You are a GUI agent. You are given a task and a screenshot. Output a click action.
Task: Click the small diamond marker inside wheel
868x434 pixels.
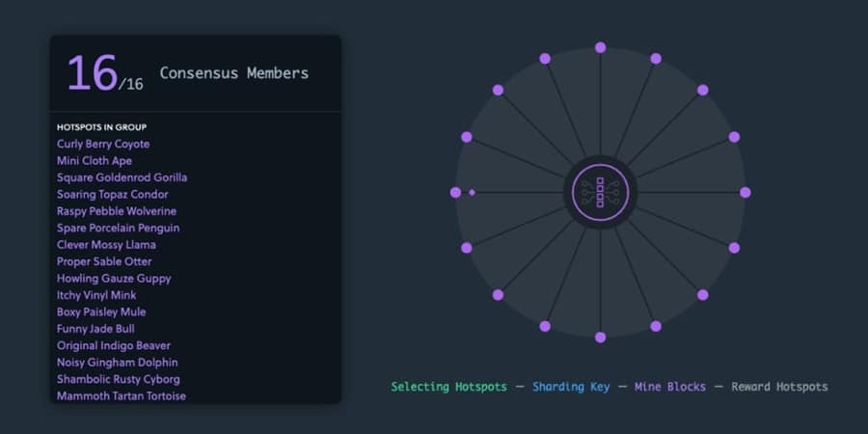pos(472,193)
